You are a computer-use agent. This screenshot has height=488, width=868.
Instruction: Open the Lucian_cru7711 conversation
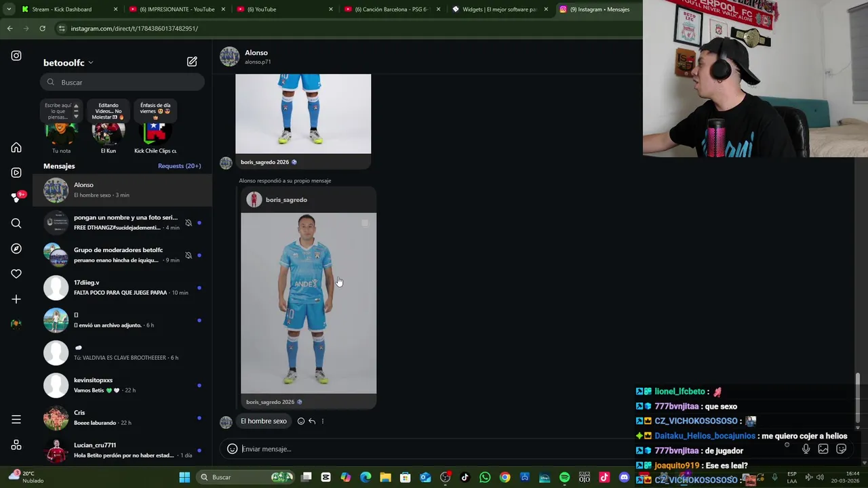coord(122,450)
